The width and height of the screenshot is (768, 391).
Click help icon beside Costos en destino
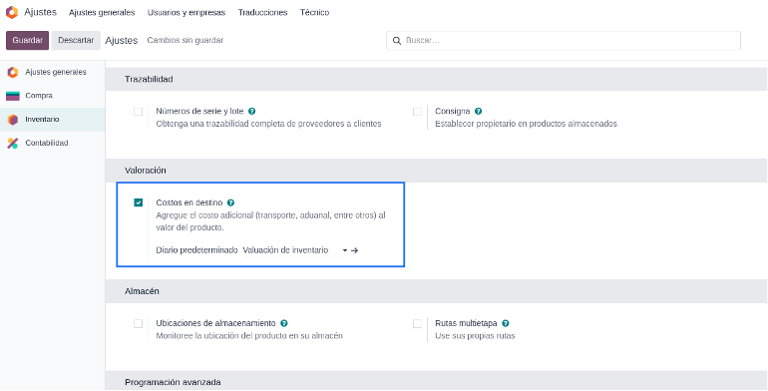231,203
